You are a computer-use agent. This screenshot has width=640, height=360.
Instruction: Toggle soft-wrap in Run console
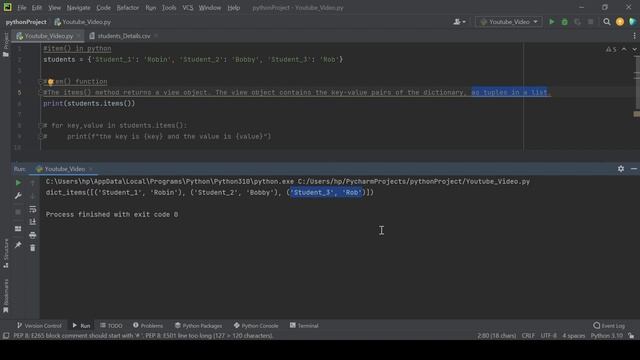coord(33,209)
